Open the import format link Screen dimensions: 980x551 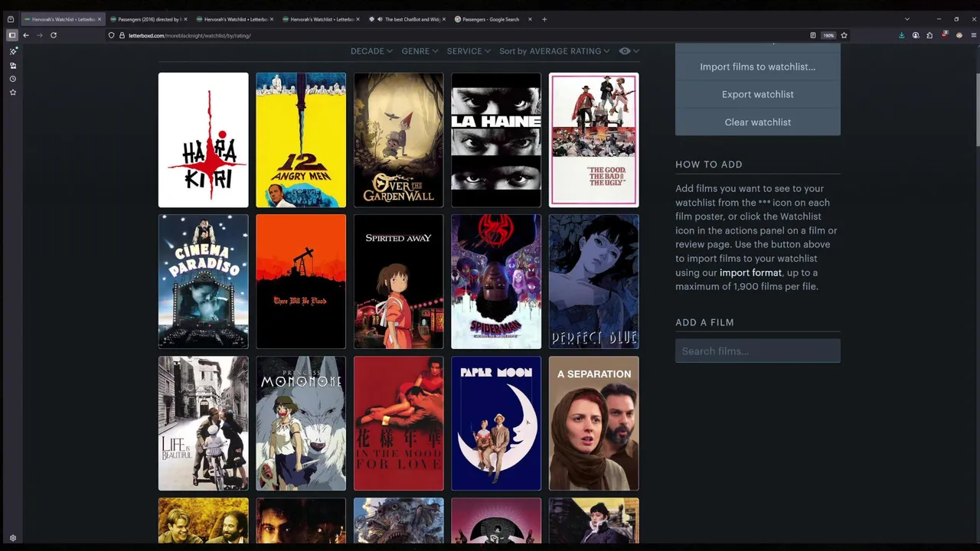[x=750, y=272]
